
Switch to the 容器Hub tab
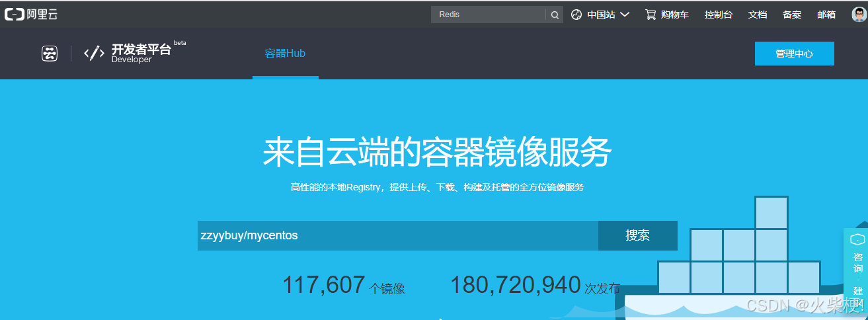(x=285, y=54)
